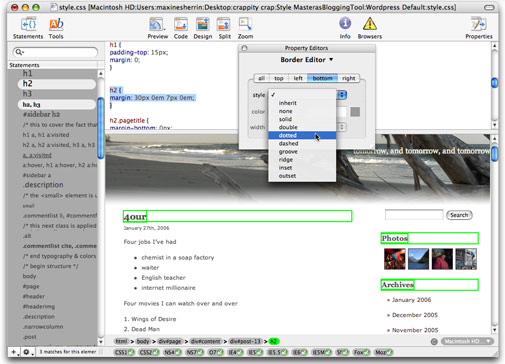
Task: Toggle the Moz browser badge
Action: (383, 352)
